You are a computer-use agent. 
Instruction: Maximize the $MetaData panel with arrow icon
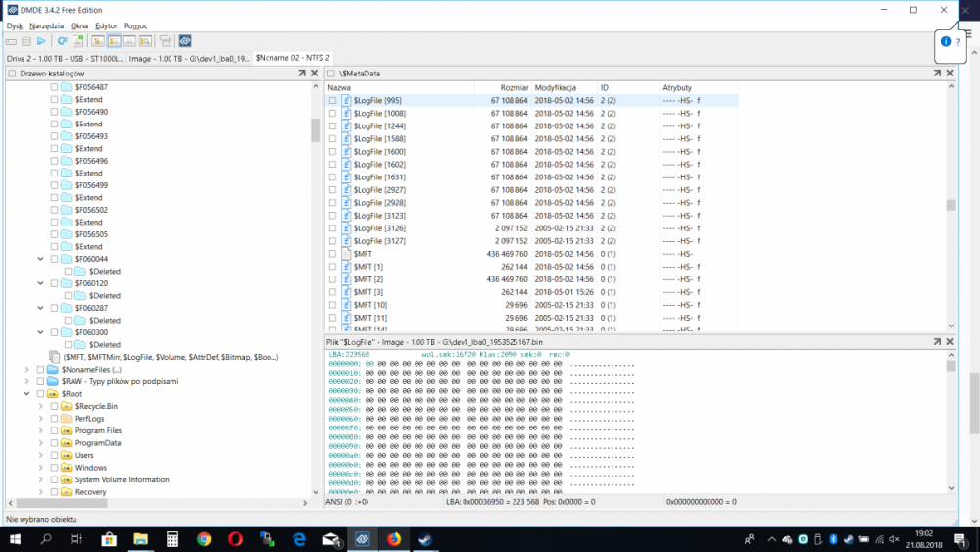[x=936, y=74]
